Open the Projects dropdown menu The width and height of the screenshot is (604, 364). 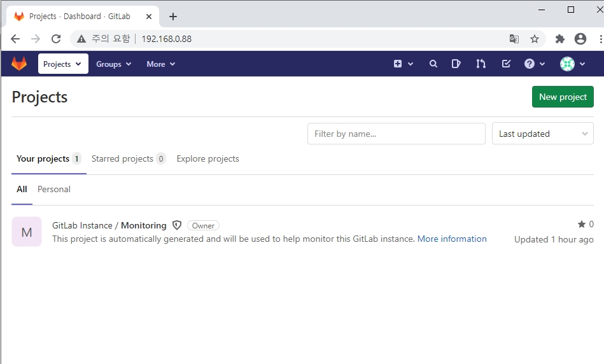pyautogui.click(x=63, y=64)
